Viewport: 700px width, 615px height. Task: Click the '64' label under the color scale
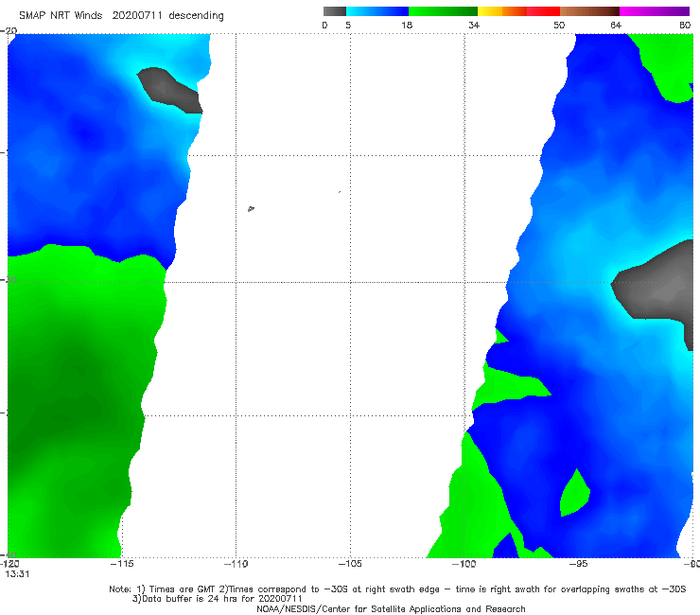616,25
